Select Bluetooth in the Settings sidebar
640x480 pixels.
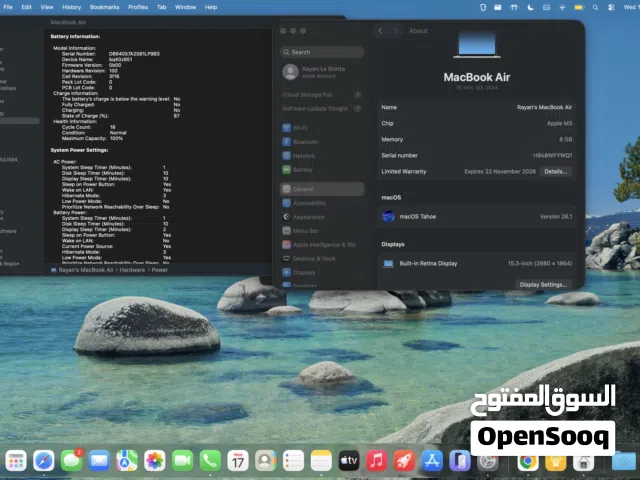[x=322, y=142]
